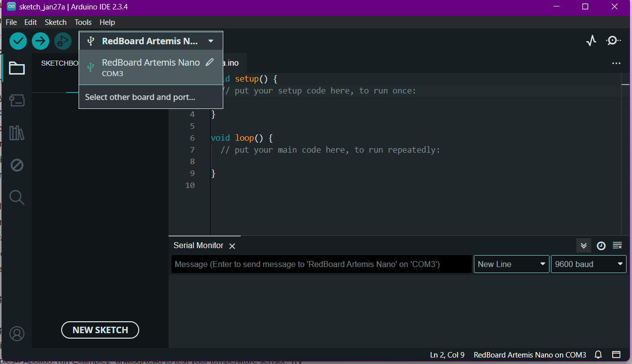Open the Boards Manager sidebar icon
Viewport: 632px width, 364px height.
17,100
